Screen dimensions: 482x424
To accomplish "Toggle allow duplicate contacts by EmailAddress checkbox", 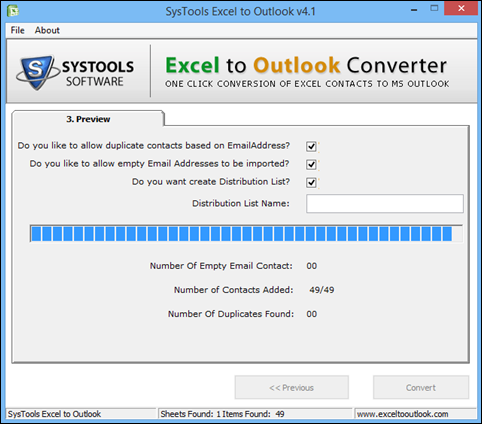I will pyautogui.click(x=311, y=146).
